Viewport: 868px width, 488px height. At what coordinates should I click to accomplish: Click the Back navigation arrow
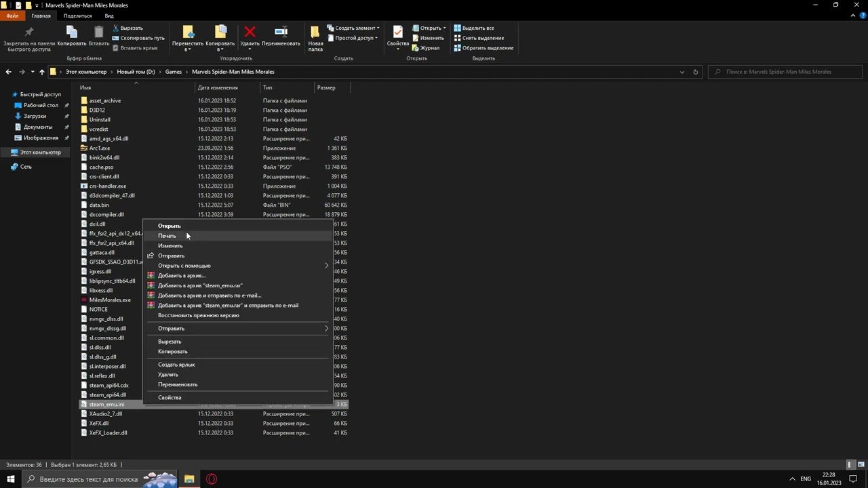click(x=8, y=72)
